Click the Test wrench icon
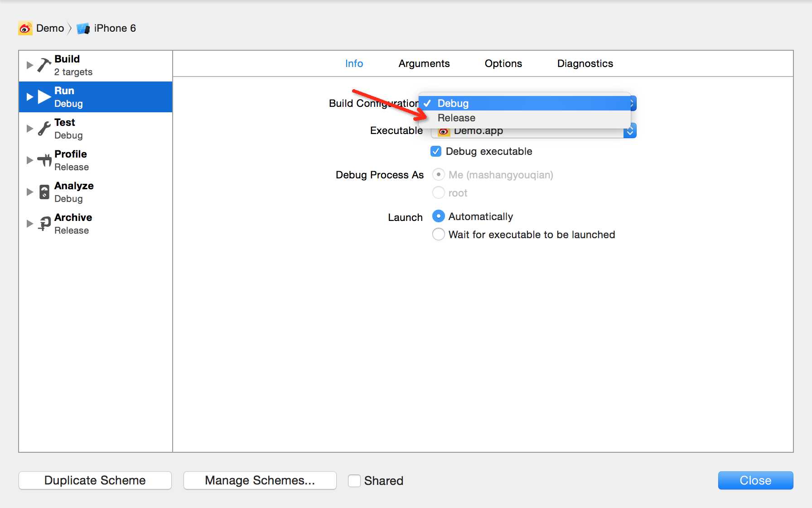Image resolution: width=812 pixels, height=508 pixels. [x=44, y=129]
